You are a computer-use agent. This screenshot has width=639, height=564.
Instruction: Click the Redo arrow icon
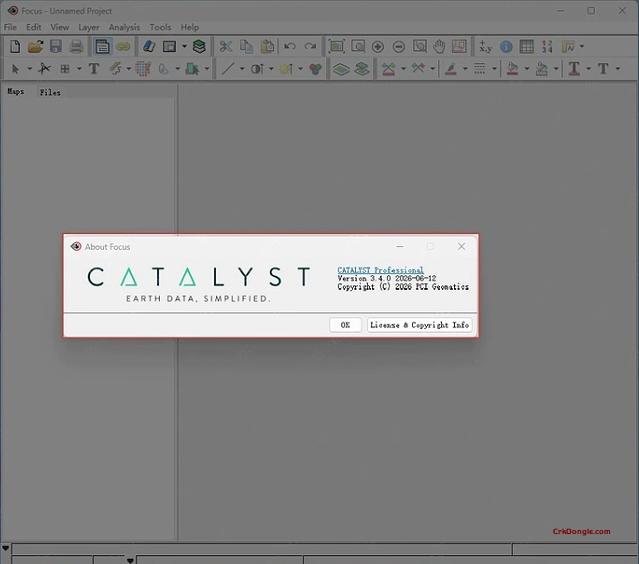tap(310, 46)
